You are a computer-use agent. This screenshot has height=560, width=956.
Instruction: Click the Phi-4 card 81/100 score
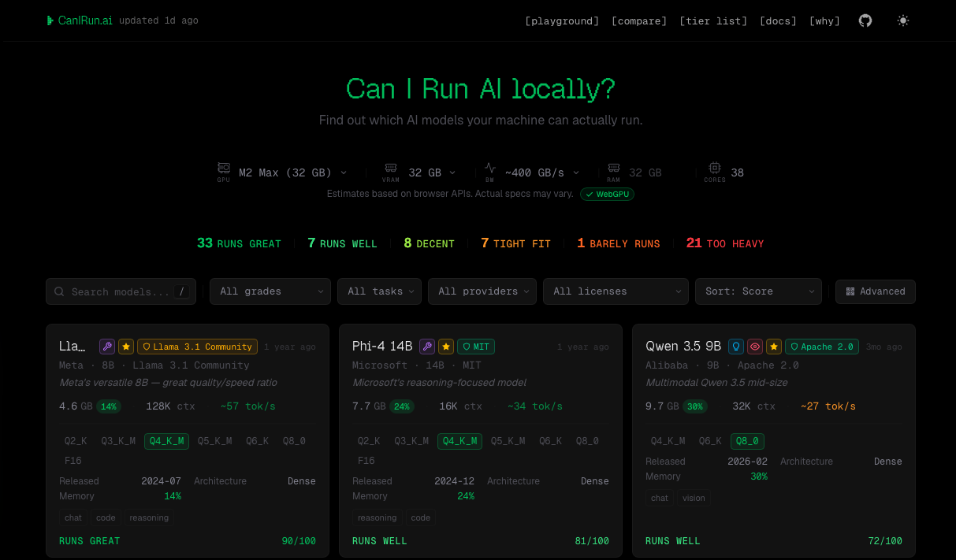coord(592,541)
